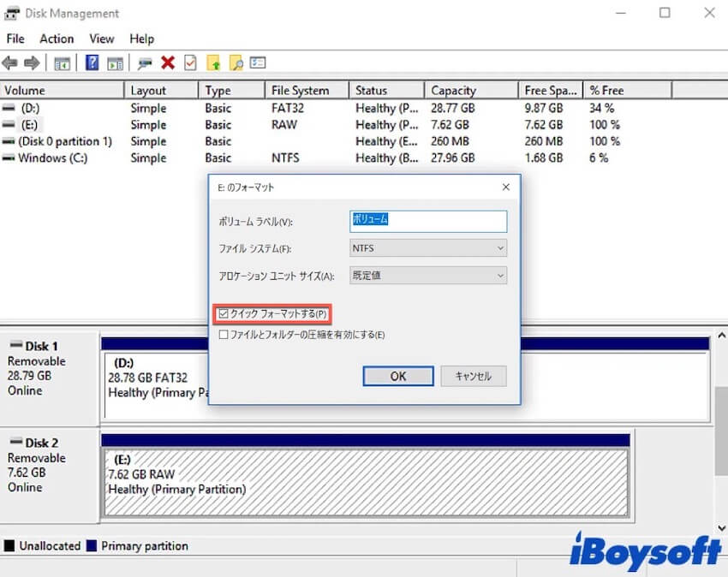728x577 pixels.
Task: Open the ファイル システム dropdown showing NTFS
Action: (428, 248)
